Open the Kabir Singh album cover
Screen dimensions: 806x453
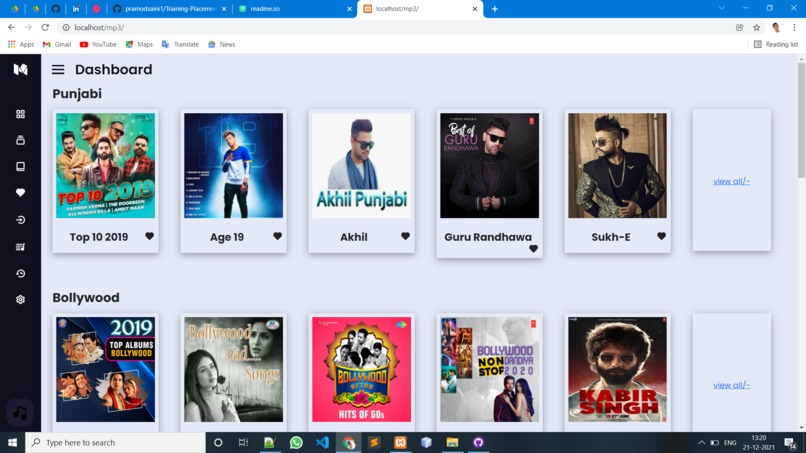(x=617, y=369)
